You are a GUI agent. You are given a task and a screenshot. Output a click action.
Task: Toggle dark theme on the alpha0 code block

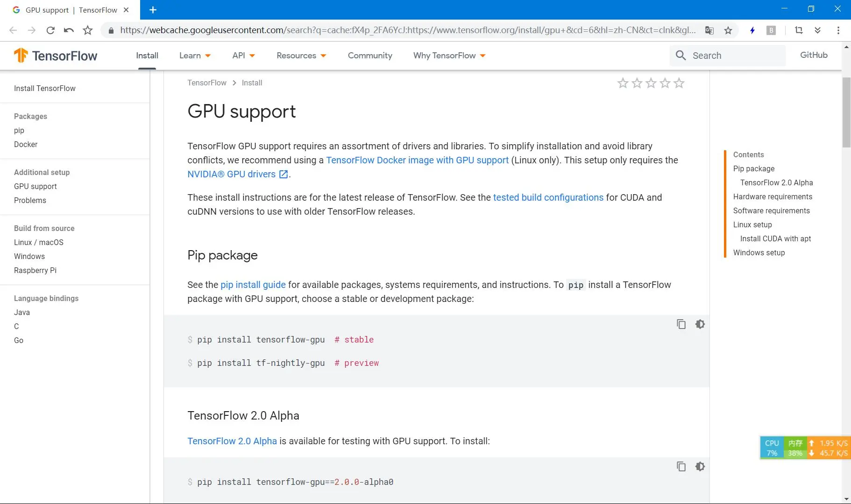[700, 466]
